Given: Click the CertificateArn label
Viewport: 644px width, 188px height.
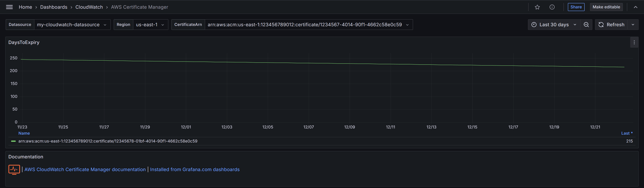Looking at the screenshot, I should click(188, 25).
